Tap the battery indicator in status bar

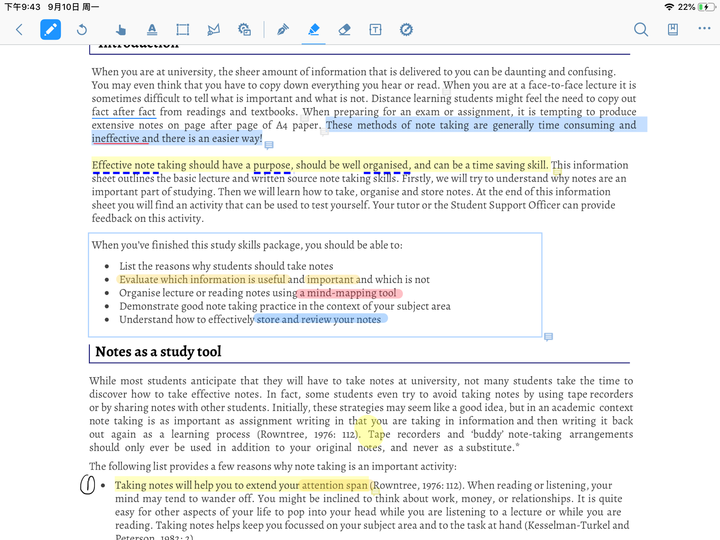coord(705,7)
